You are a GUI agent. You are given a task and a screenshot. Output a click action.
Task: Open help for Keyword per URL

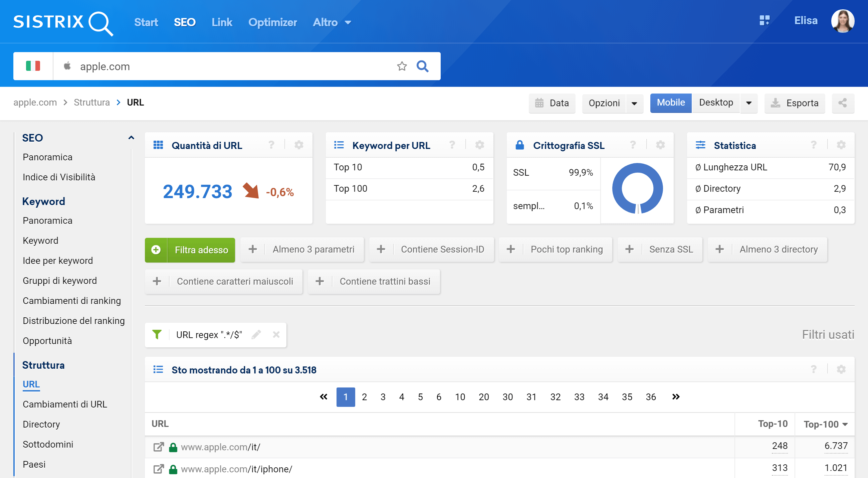(x=452, y=145)
